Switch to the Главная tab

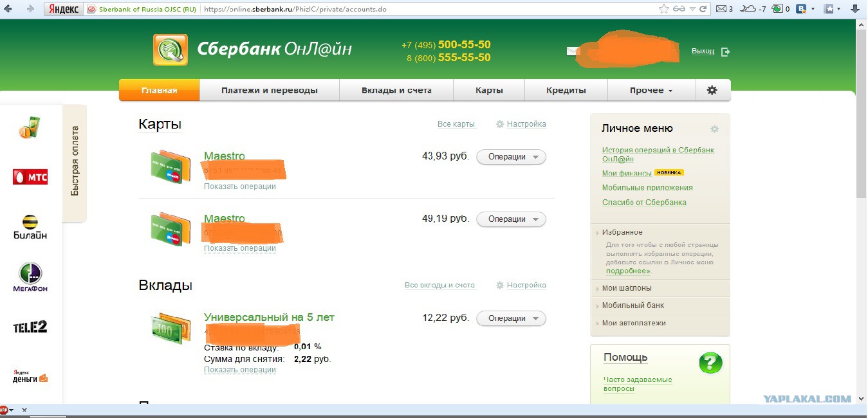(x=159, y=91)
